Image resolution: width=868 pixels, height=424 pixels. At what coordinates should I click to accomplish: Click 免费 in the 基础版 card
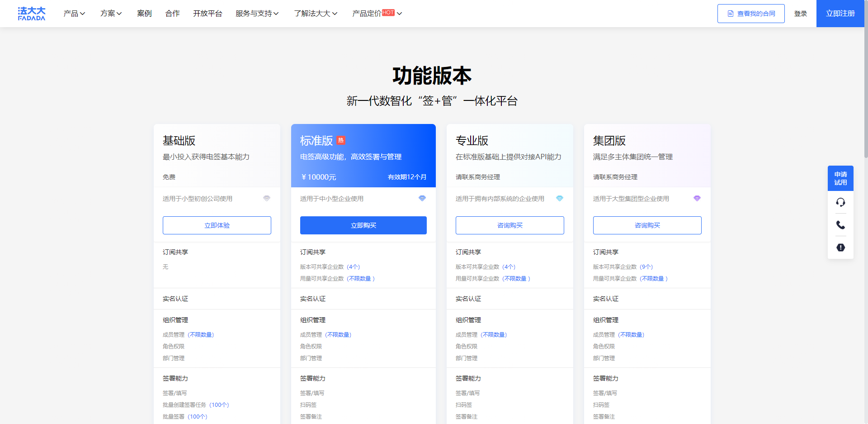click(x=169, y=177)
